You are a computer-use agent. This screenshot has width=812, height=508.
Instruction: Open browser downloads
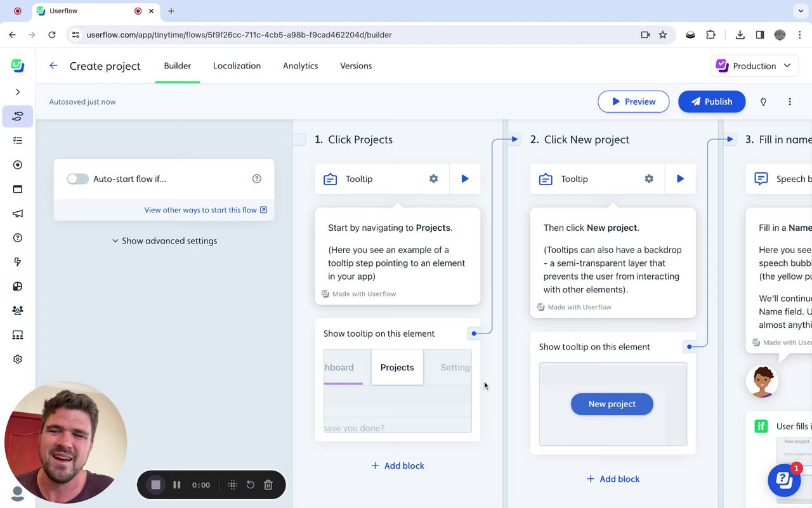point(740,35)
